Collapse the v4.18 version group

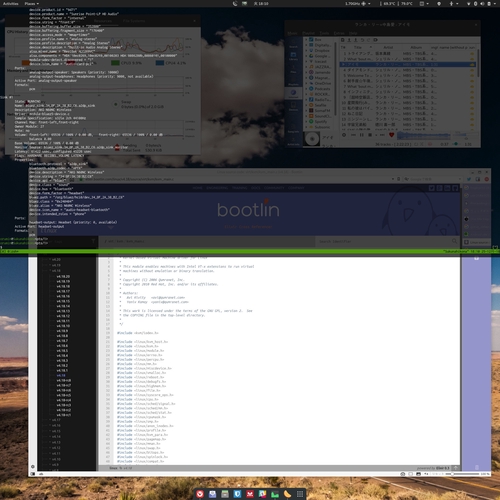click(50, 271)
